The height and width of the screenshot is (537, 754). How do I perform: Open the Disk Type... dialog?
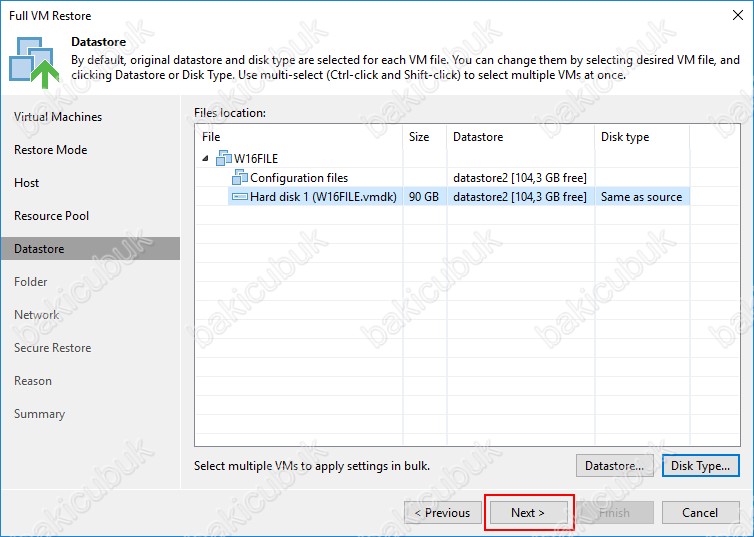click(701, 465)
